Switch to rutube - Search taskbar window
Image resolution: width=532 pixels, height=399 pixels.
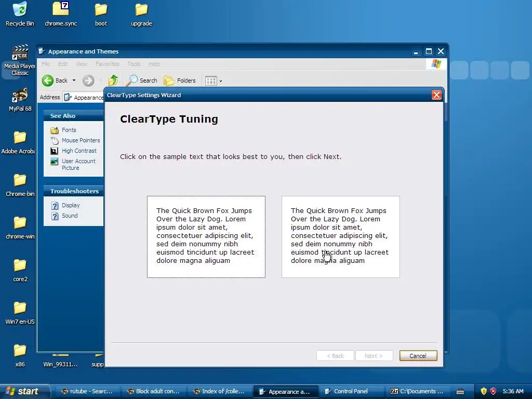(x=87, y=391)
